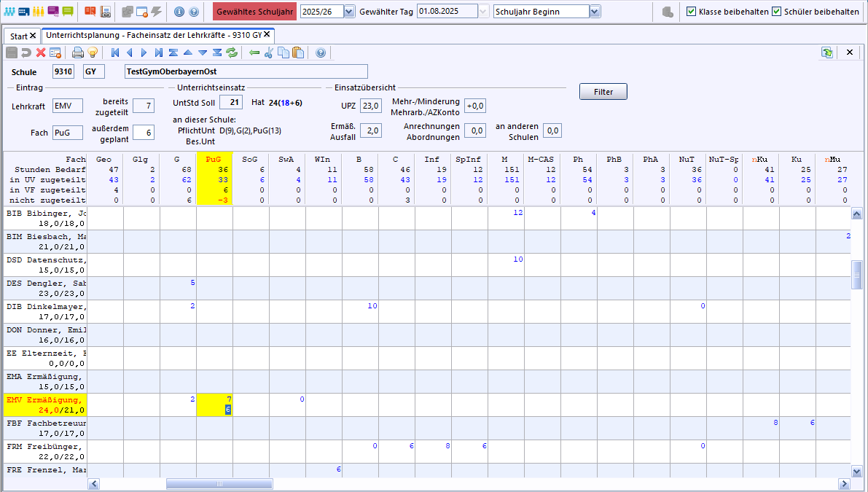Toggle Klasse beibehalten checkbox

pos(692,12)
